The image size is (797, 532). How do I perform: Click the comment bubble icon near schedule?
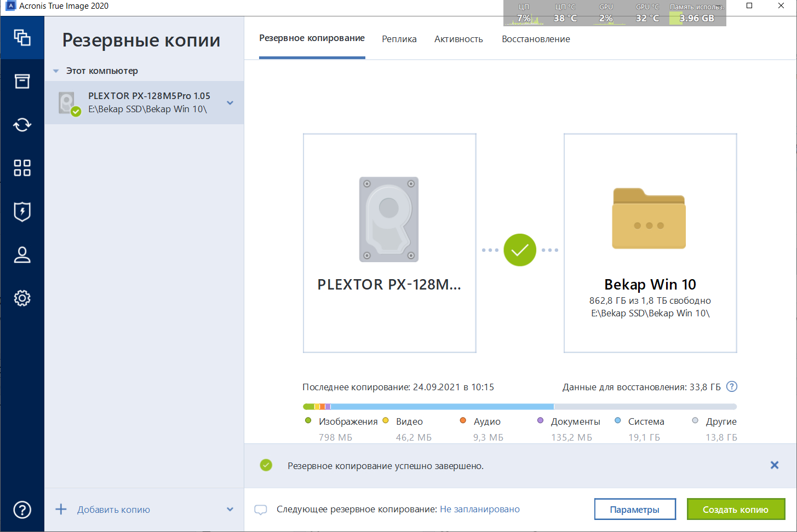pyautogui.click(x=261, y=510)
